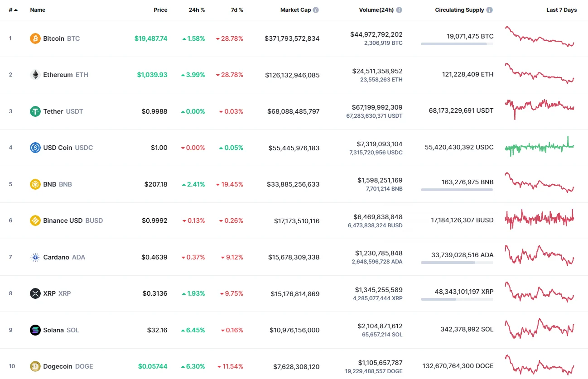This screenshot has width=588, height=379.
Task: Open the Ethereum 7-day sparkline chart
Action: pyautogui.click(x=540, y=74)
